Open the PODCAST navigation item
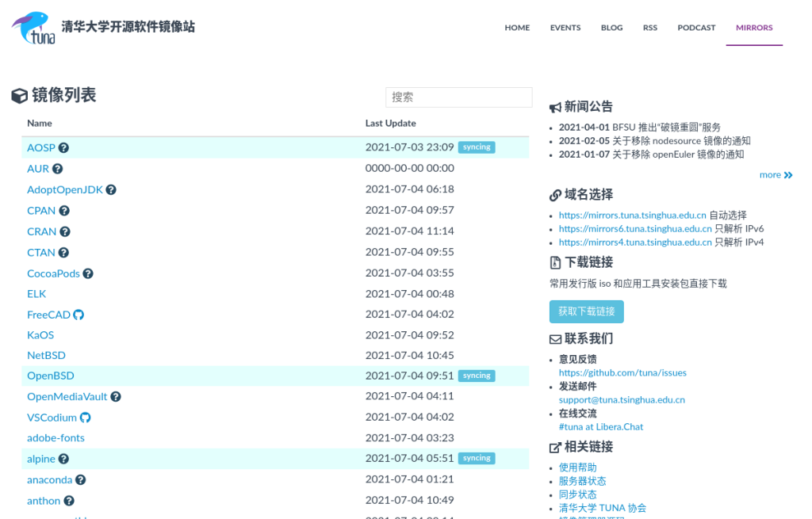Image resolution: width=812 pixels, height=519 pixels. [696, 28]
